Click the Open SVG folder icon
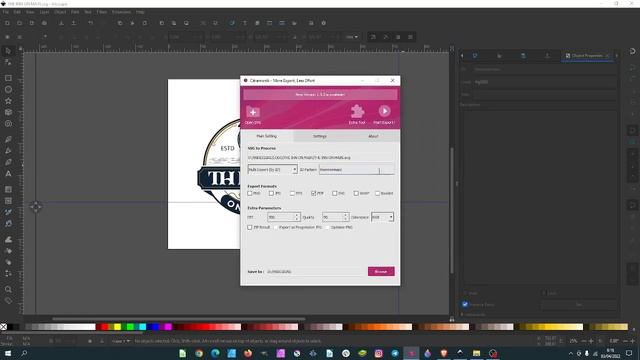Screen dimensions: 640x360 pos(253,112)
